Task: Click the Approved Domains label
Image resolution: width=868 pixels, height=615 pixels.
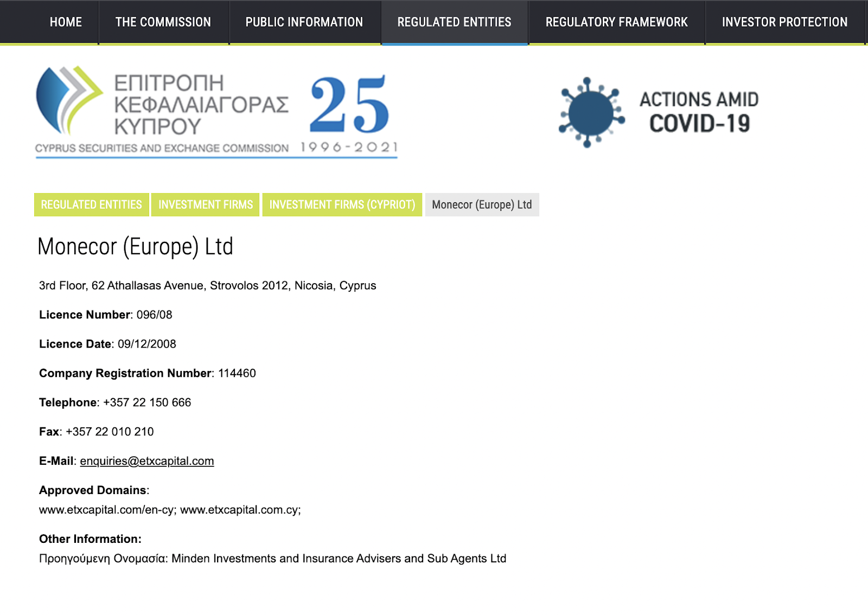Action: click(93, 491)
